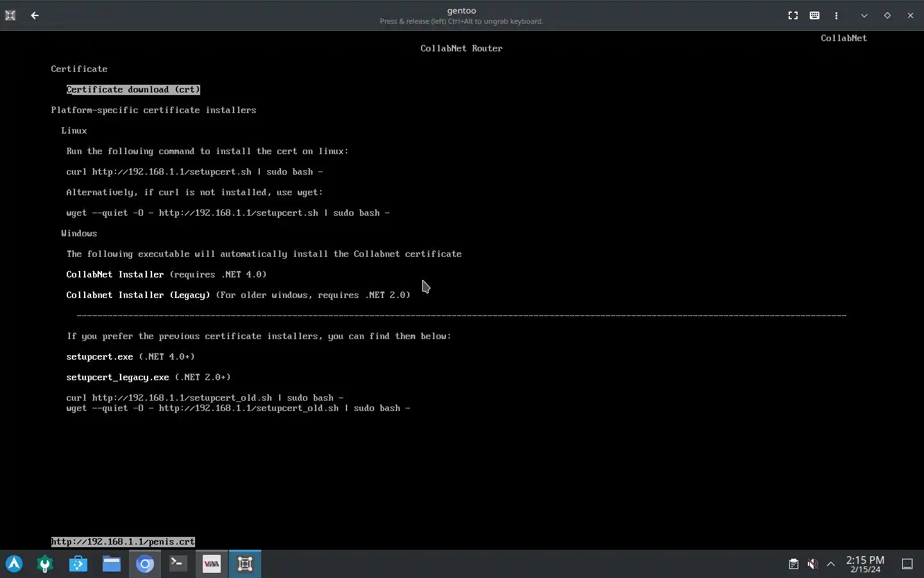924x578 pixels.
Task: Open the clipboard tray icon
Action: click(x=794, y=564)
